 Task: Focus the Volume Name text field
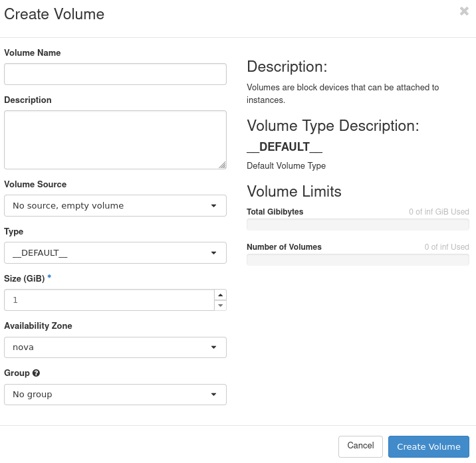point(115,74)
